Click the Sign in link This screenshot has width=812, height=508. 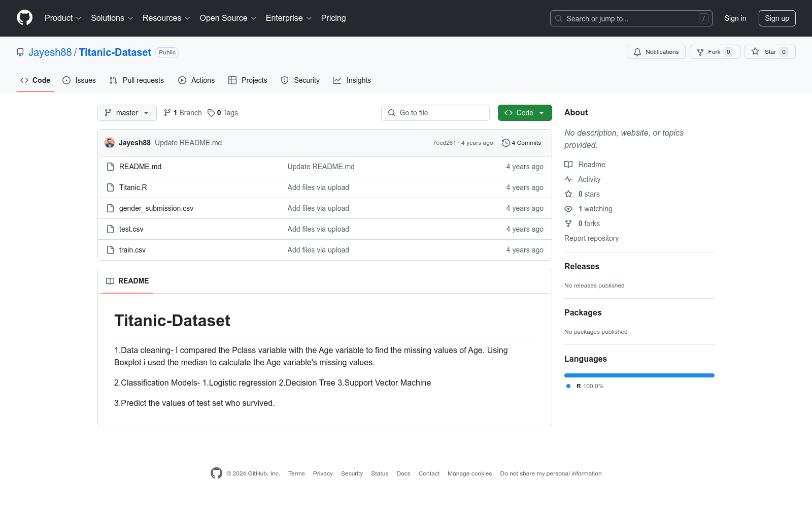point(735,18)
